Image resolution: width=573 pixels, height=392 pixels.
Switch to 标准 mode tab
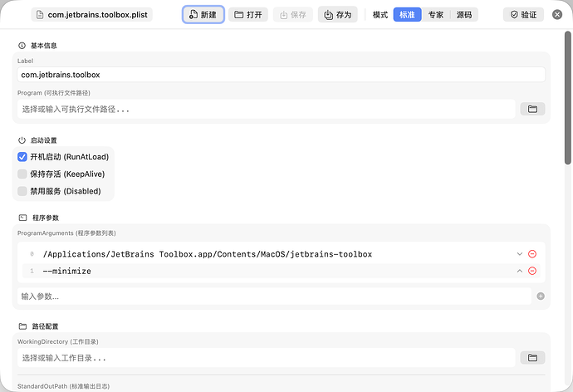[407, 15]
